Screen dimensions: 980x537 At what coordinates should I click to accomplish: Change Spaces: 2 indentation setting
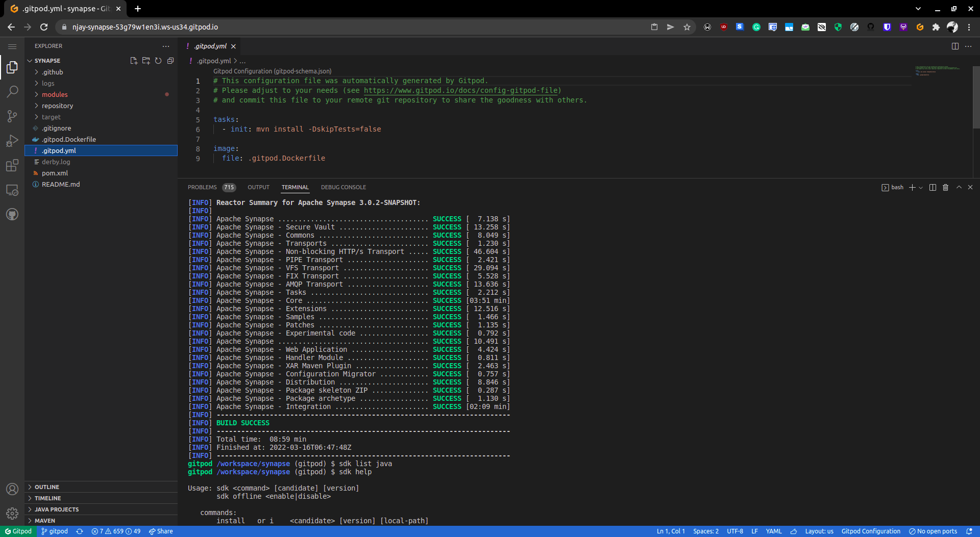point(705,531)
